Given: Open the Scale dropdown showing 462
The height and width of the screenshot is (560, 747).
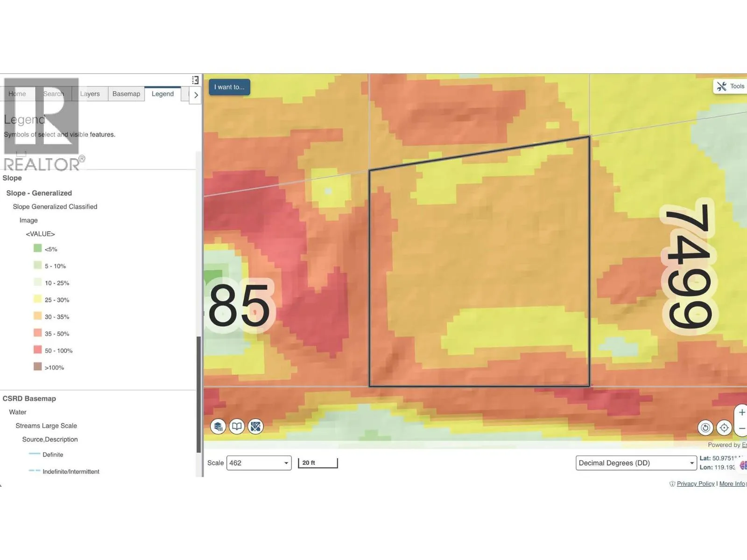Looking at the screenshot, I should pyautogui.click(x=259, y=463).
